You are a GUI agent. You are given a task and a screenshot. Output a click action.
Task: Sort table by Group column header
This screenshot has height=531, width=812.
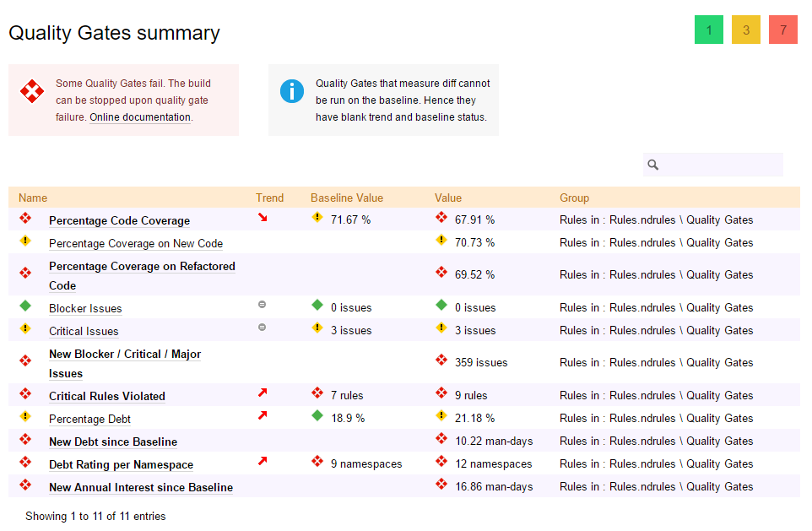[574, 198]
